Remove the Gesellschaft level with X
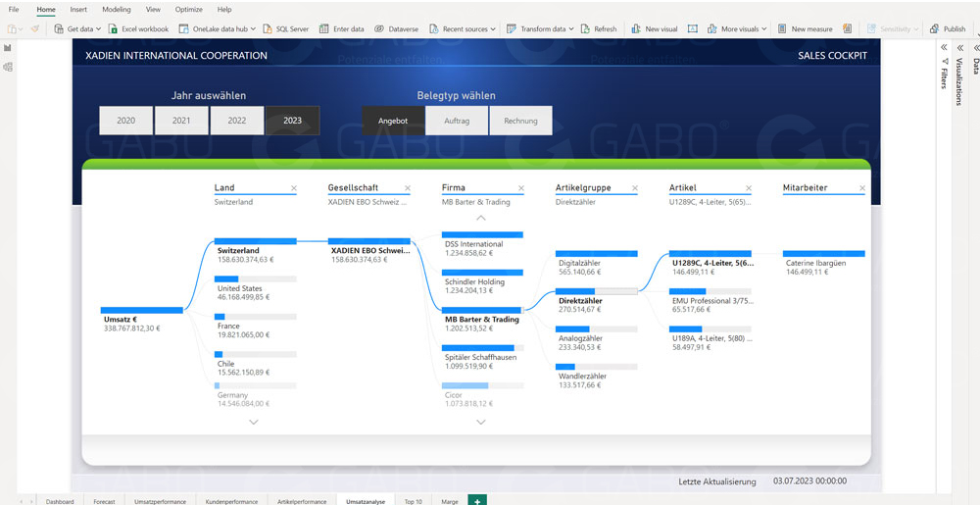Image resolution: width=980 pixels, height=505 pixels. point(408,188)
